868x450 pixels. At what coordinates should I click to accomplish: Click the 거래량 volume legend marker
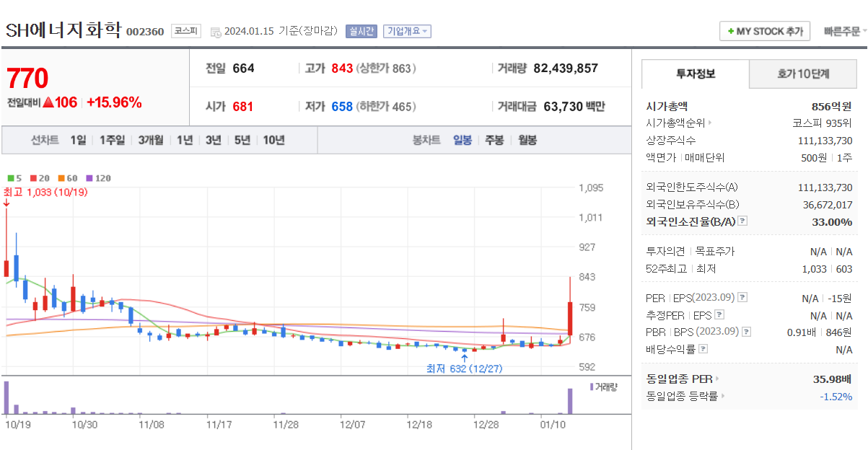(x=592, y=387)
